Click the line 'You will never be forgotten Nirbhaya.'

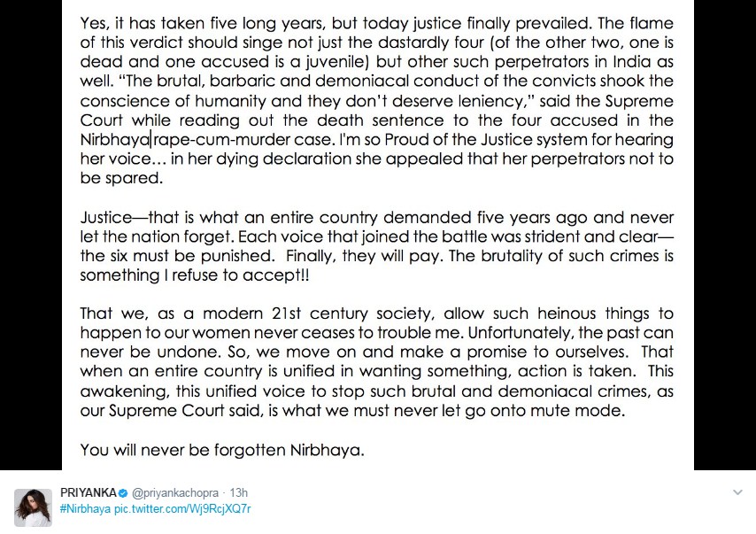(x=221, y=450)
